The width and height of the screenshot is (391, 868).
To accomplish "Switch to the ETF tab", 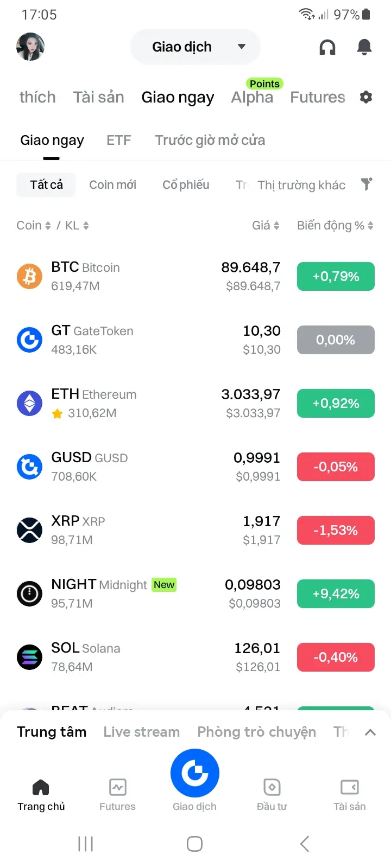I will [119, 141].
